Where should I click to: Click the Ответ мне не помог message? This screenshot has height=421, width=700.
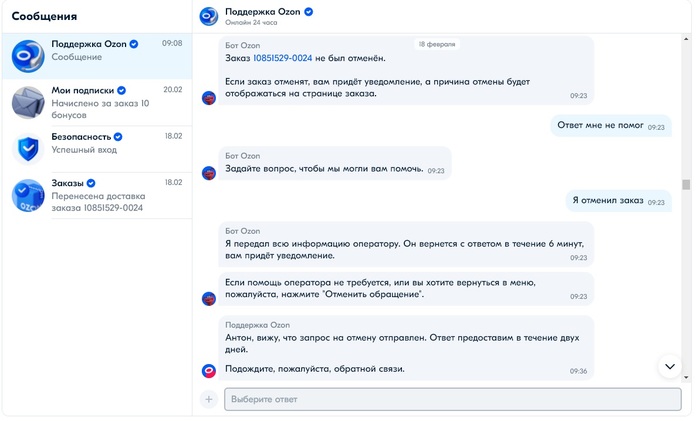[611, 125]
